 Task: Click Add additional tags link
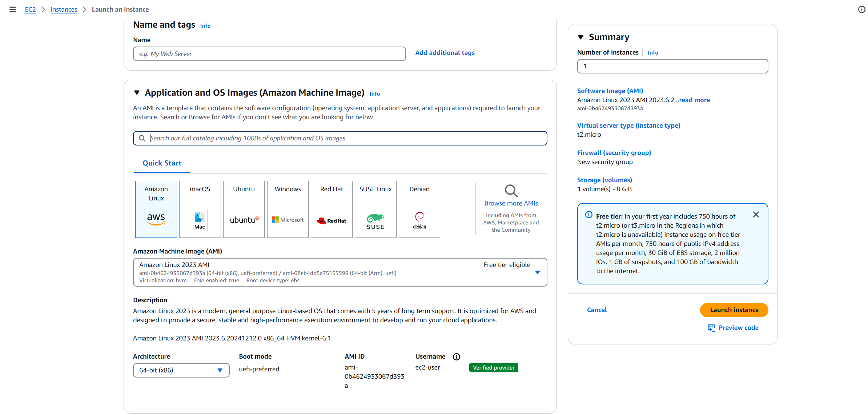point(445,53)
